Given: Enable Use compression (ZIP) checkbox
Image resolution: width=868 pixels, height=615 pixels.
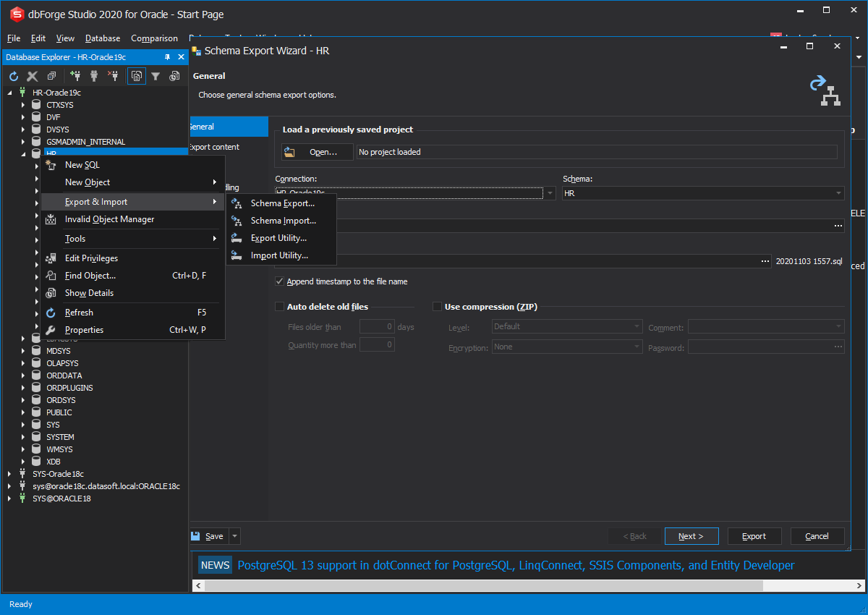Looking at the screenshot, I should tap(437, 307).
